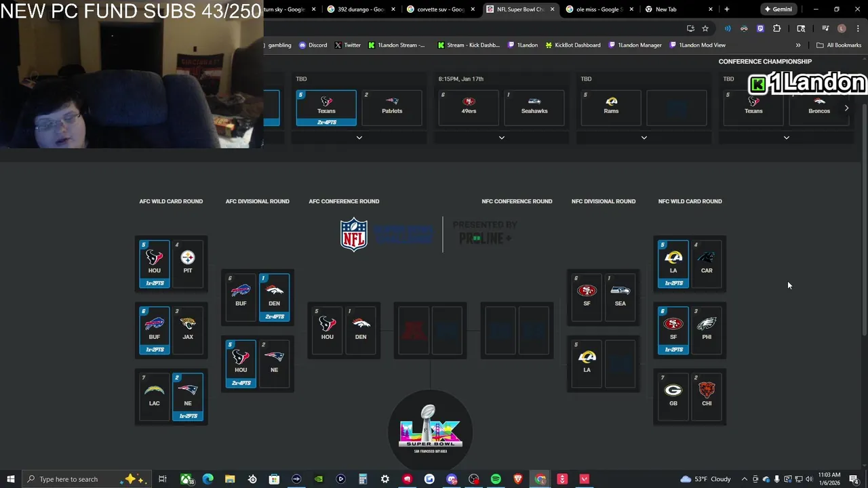Expand details under Texans vs Broncos card
868x488 pixels.
pyautogui.click(x=787, y=138)
